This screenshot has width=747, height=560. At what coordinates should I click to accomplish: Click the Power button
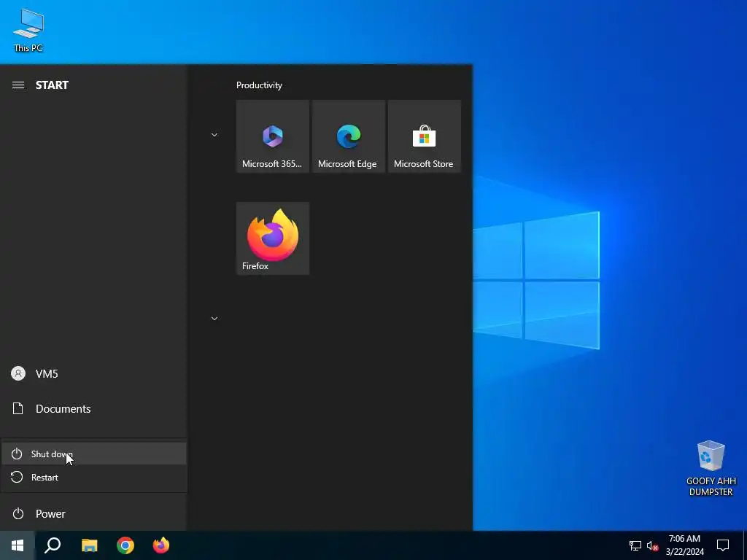pos(93,513)
